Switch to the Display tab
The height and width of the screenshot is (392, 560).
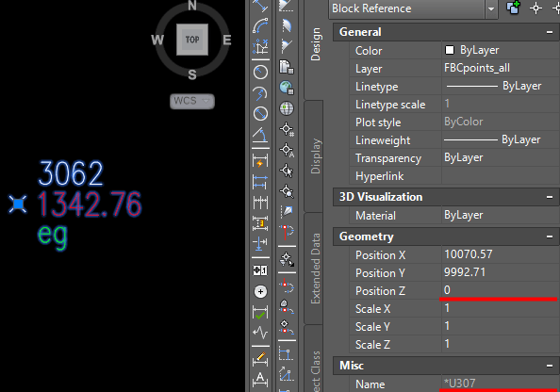pyautogui.click(x=315, y=156)
